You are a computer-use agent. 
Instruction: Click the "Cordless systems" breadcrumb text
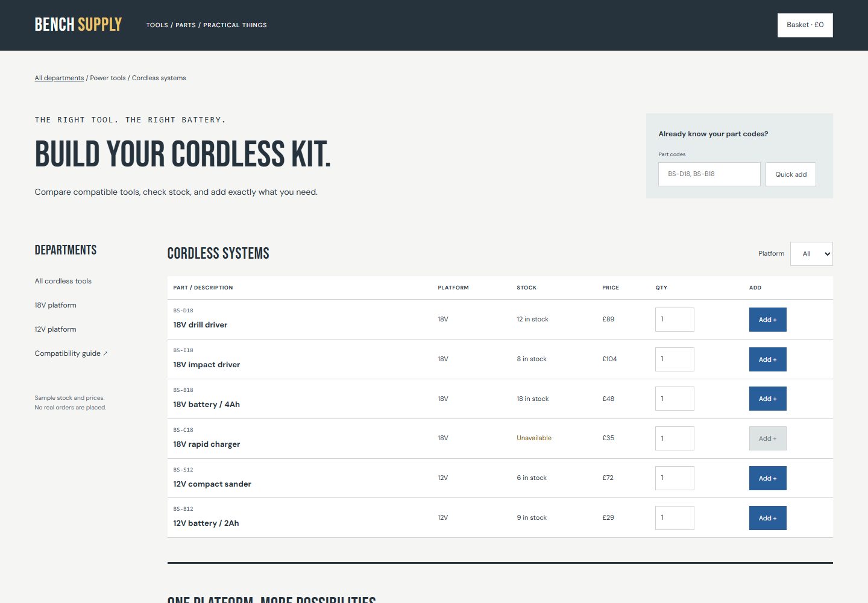(x=159, y=78)
